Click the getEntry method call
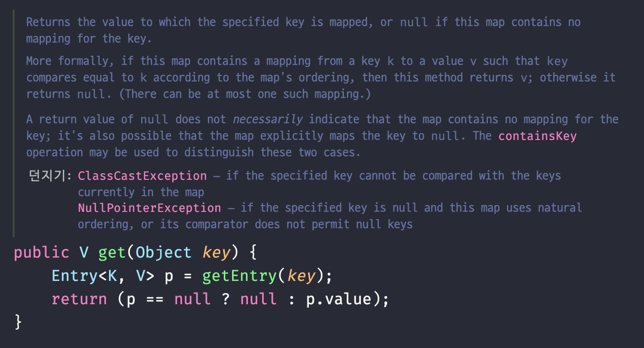The height and width of the screenshot is (348, 644). 239,276
